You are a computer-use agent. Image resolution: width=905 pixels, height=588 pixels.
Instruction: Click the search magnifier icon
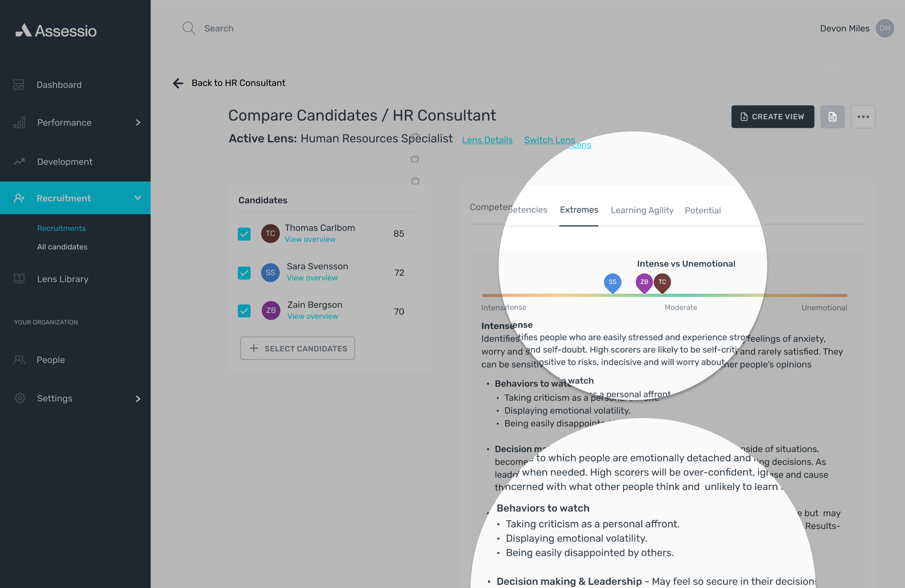coord(189,28)
